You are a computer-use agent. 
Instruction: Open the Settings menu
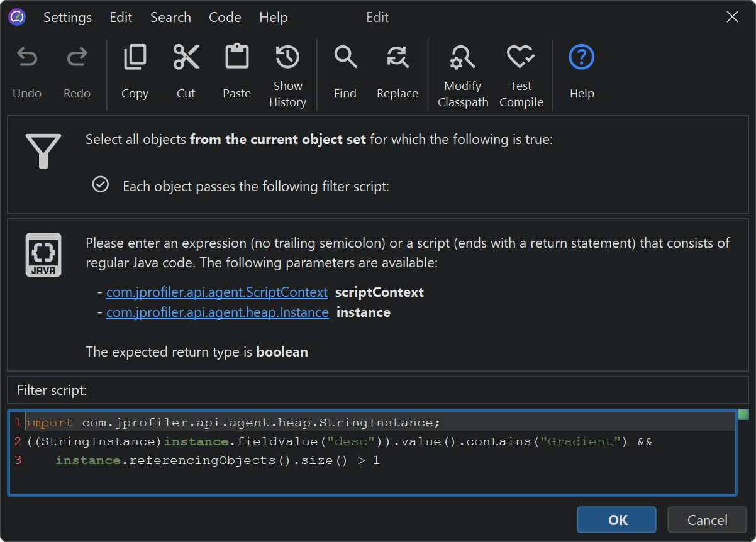click(67, 18)
